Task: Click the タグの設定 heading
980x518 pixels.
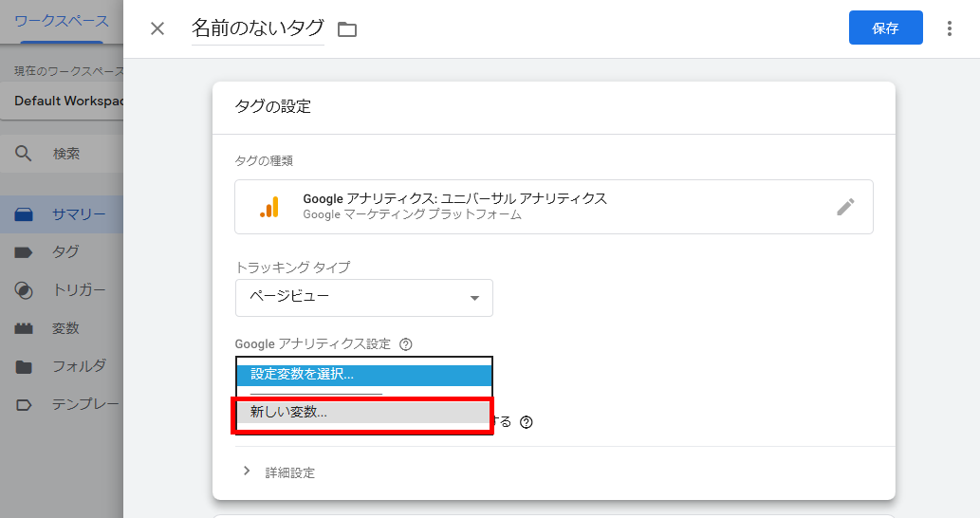Action: [x=272, y=107]
